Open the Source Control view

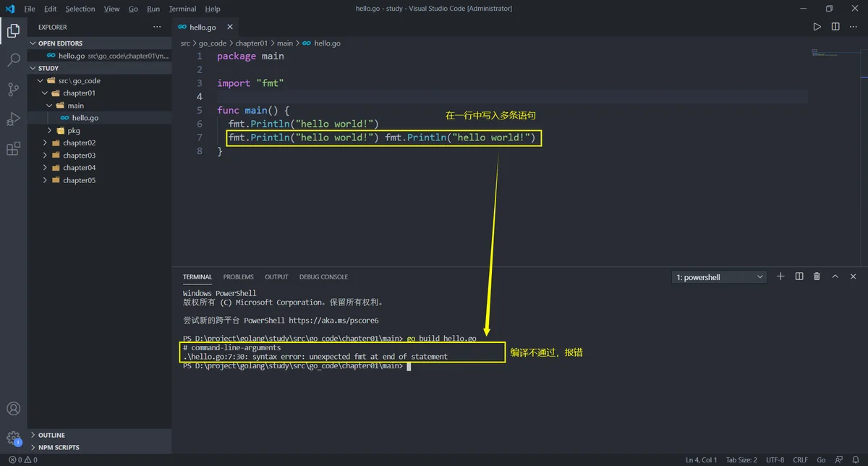(13, 90)
